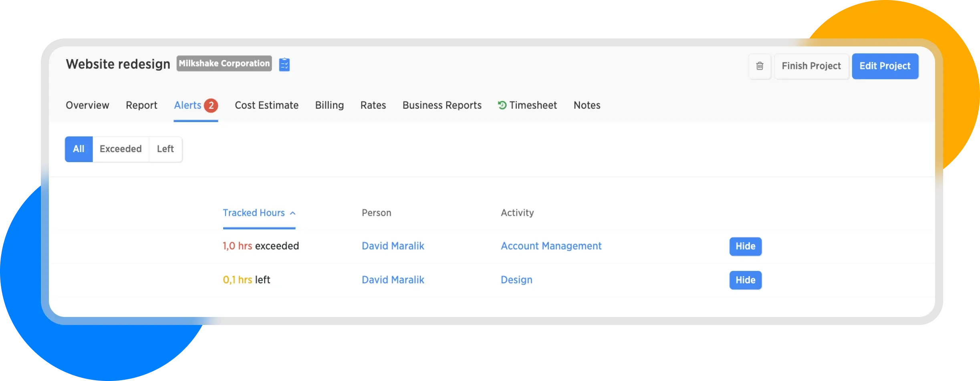This screenshot has height=381, width=980.
Task: Select the All filter option
Action: point(79,149)
